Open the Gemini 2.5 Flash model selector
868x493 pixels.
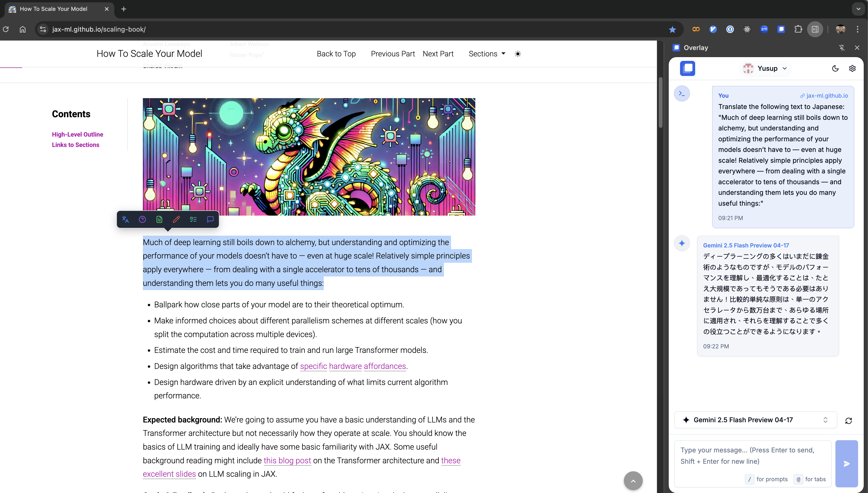pos(755,420)
